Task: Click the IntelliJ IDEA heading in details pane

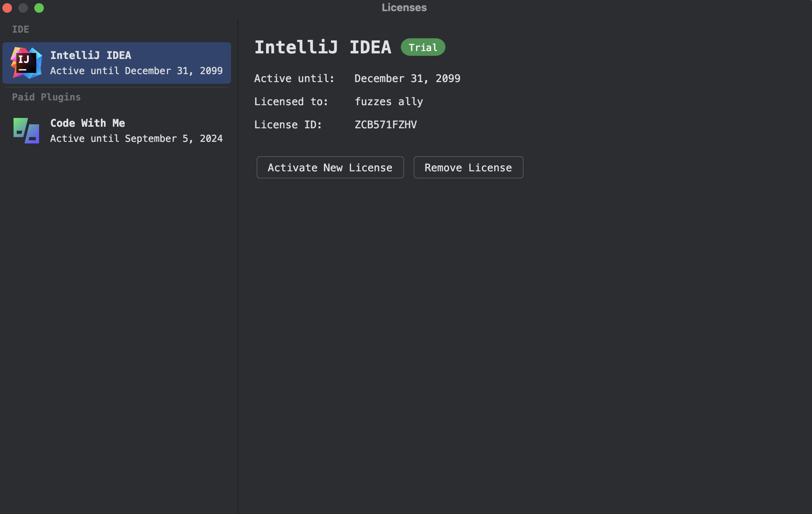Action: (x=323, y=47)
